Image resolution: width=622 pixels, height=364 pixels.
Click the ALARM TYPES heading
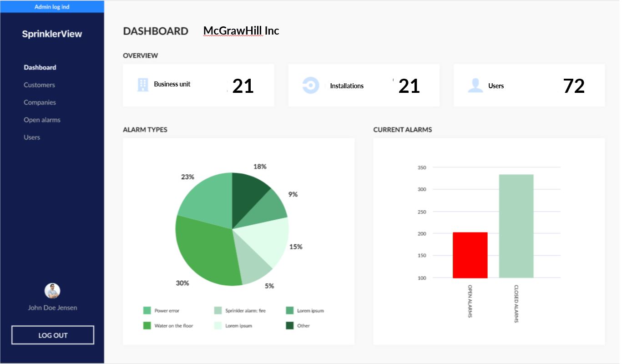pos(145,130)
